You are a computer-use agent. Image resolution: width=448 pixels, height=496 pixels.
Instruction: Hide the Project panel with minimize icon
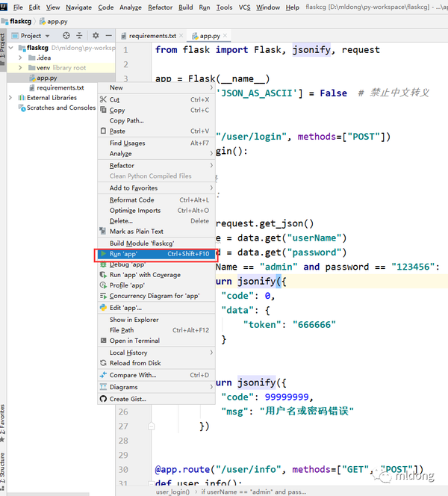click(109, 35)
